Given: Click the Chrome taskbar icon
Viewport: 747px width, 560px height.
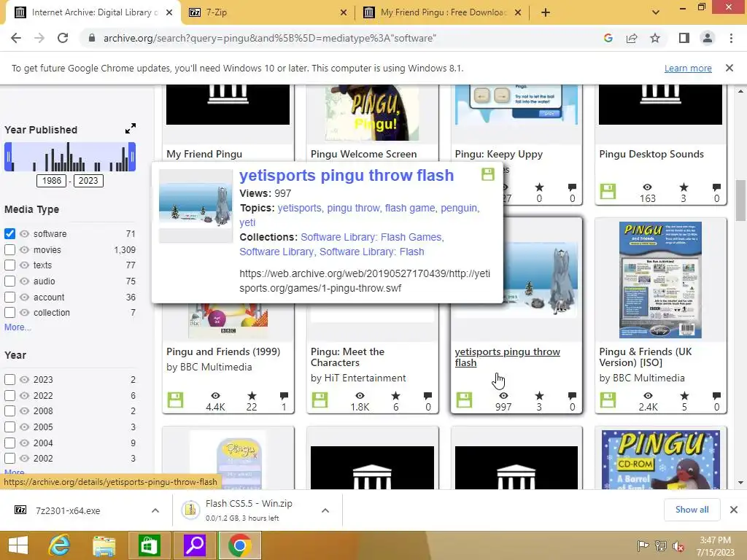Looking at the screenshot, I should (x=239, y=545).
